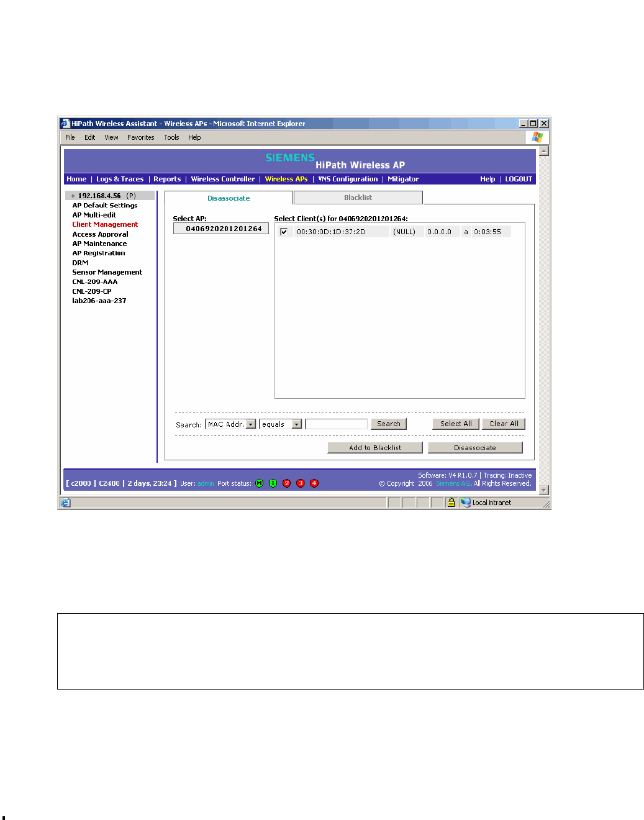The height and width of the screenshot is (820, 644).
Task: Open the File menu
Action: tap(70, 137)
